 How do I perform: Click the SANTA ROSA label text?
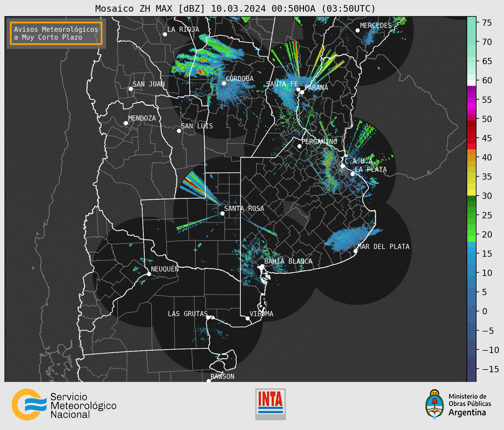244,209
